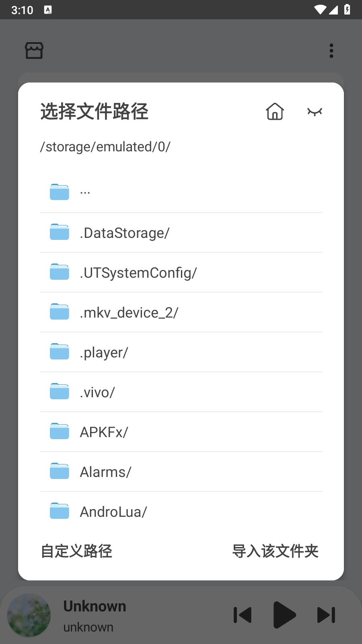The height and width of the screenshot is (644, 362).
Task: Open the AndroLua folder
Action: click(x=181, y=512)
